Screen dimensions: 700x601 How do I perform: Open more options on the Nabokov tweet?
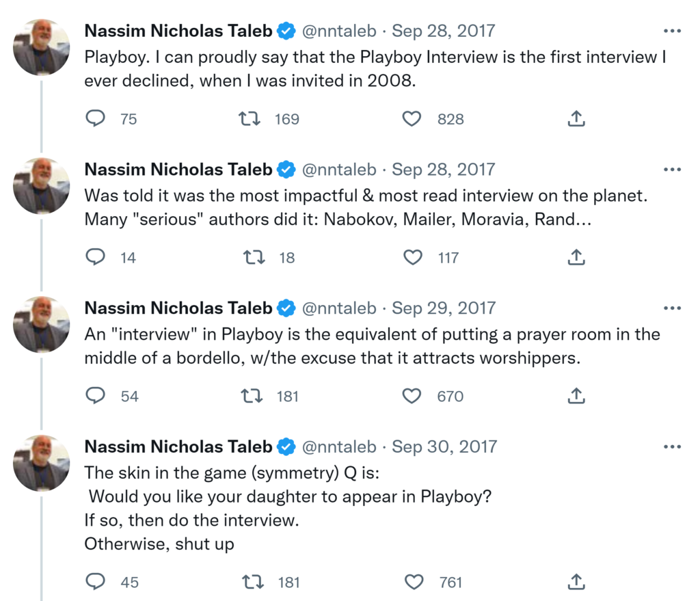tap(673, 170)
